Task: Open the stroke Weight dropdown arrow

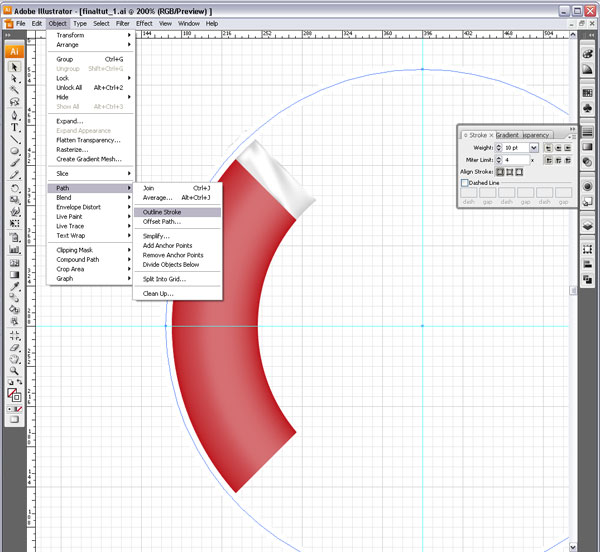Action: click(534, 148)
